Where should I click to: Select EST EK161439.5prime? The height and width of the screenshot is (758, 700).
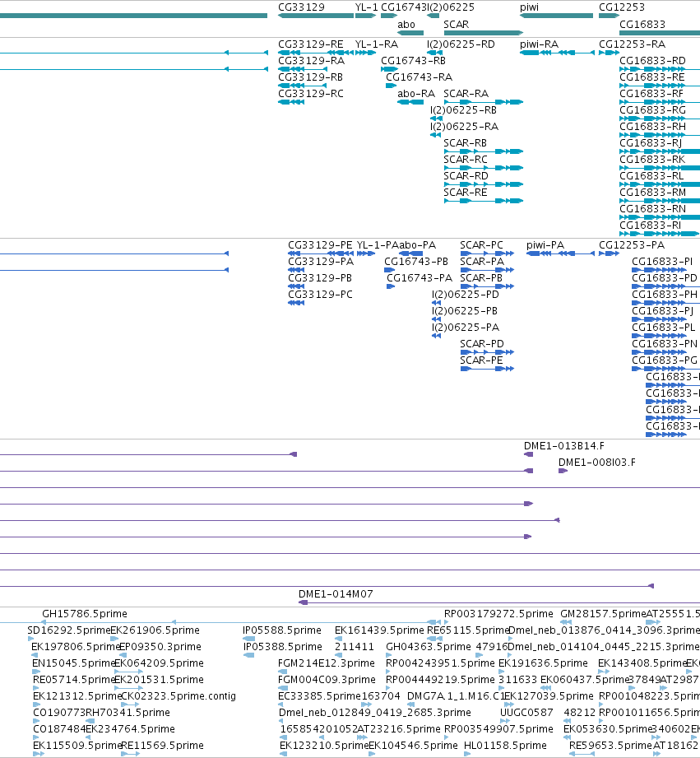coord(379,630)
